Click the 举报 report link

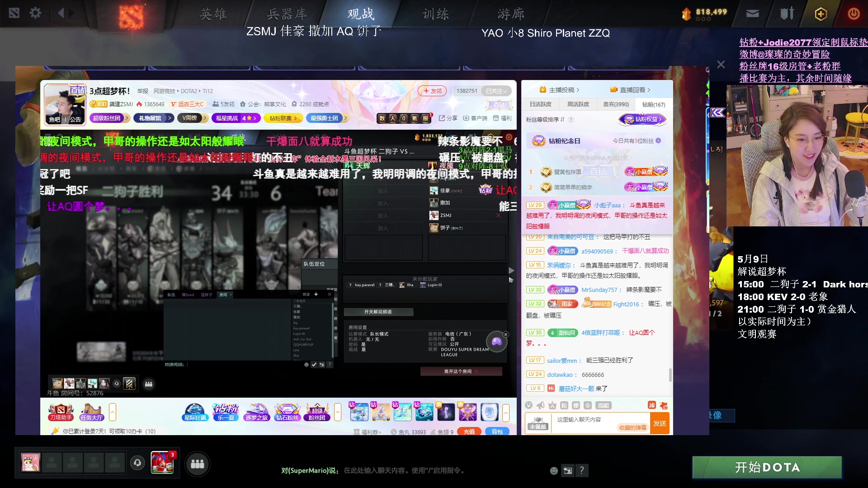click(x=143, y=91)
